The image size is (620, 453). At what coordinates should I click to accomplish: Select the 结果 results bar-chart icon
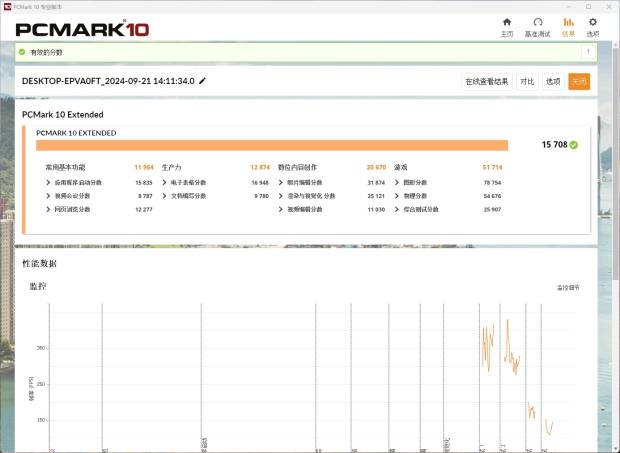point(568,22)
